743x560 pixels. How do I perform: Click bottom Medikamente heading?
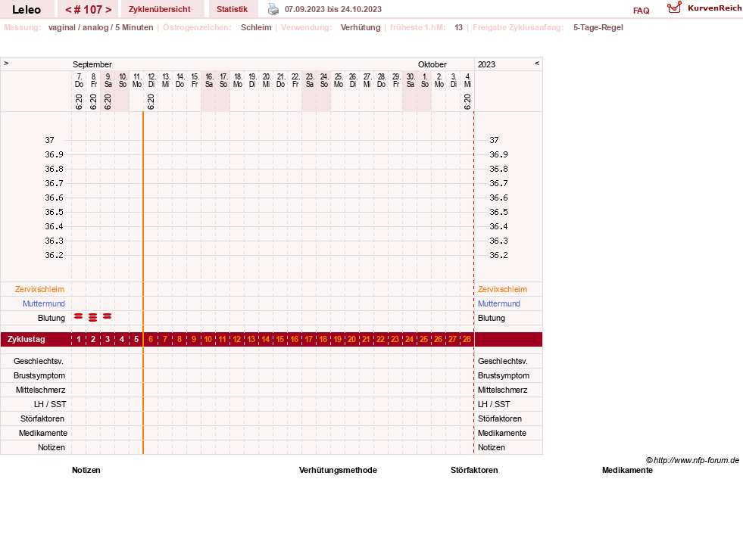(627, 470)
